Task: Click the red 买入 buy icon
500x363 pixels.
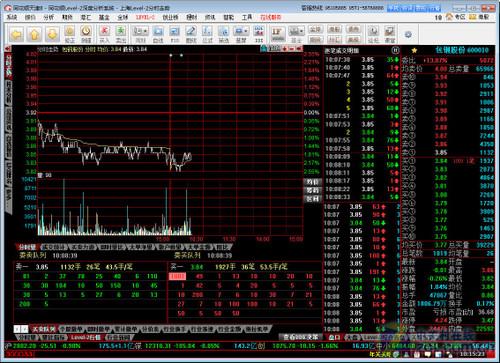Action: point(104,34)
